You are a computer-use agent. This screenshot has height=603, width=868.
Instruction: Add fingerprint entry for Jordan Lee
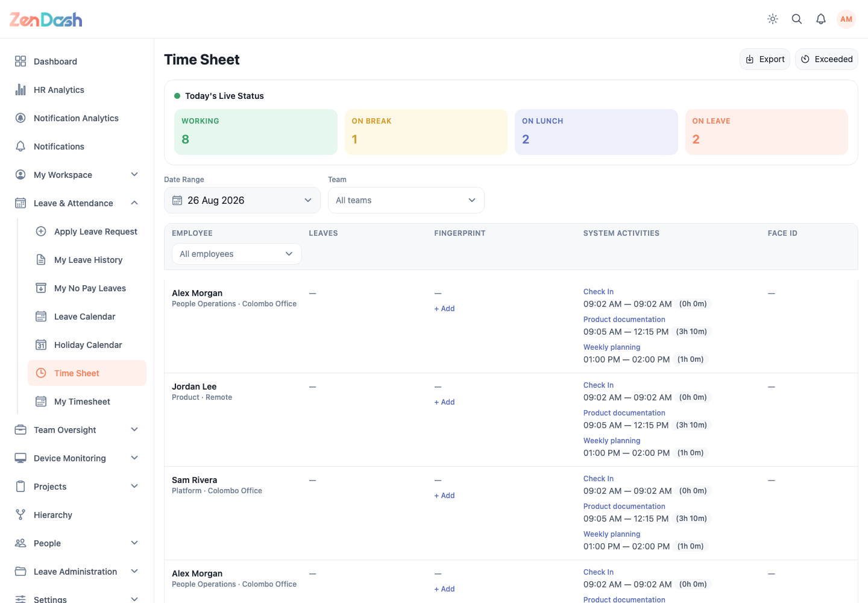click(x=445, y=402)
